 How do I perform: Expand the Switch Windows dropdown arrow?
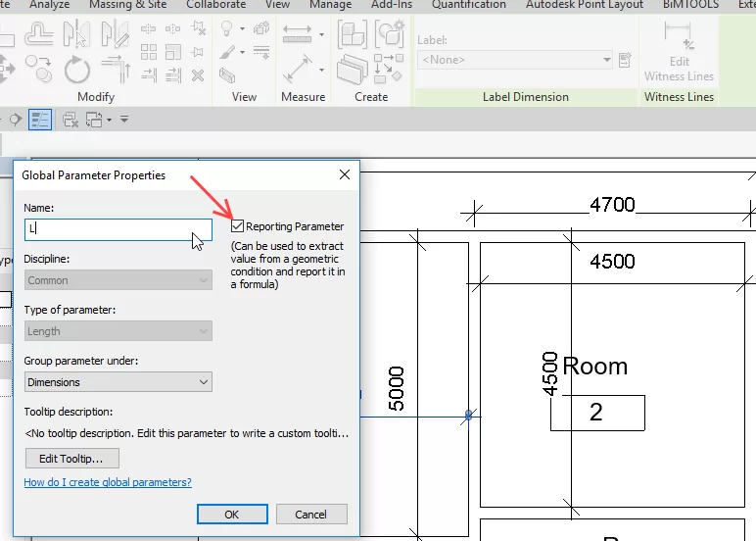coord(109,120)
